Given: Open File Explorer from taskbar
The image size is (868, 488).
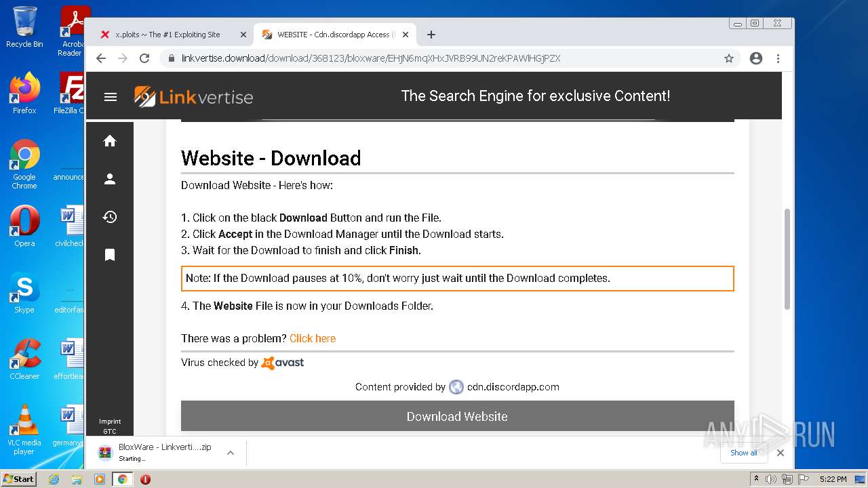Looking at the screenshot, I should point(77,479).
